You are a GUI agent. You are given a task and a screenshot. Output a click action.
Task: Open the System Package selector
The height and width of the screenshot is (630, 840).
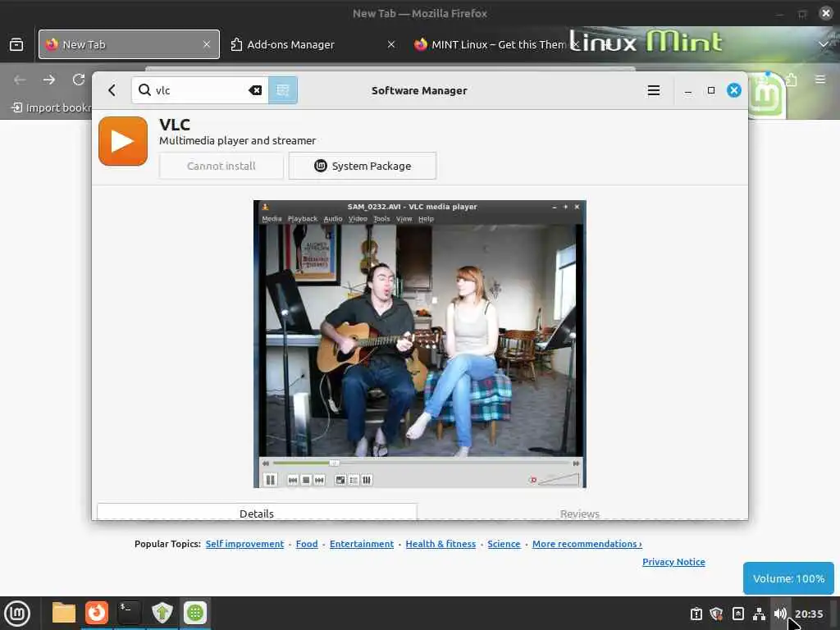[362, 166]
